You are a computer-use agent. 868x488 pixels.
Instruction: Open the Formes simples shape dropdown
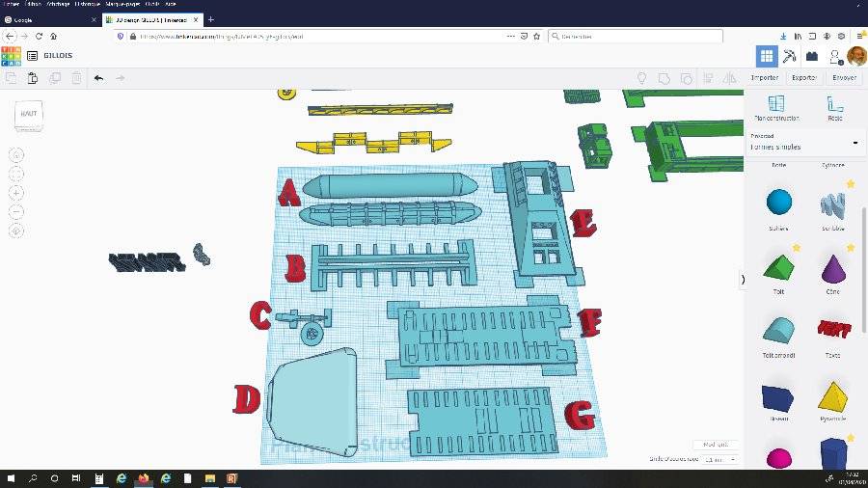(805, 142)
